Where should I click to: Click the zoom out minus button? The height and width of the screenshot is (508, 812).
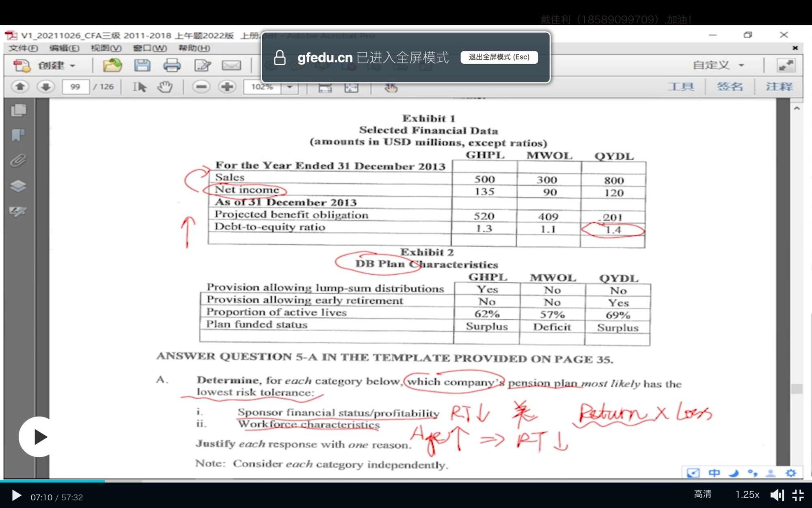pos(201,87)
